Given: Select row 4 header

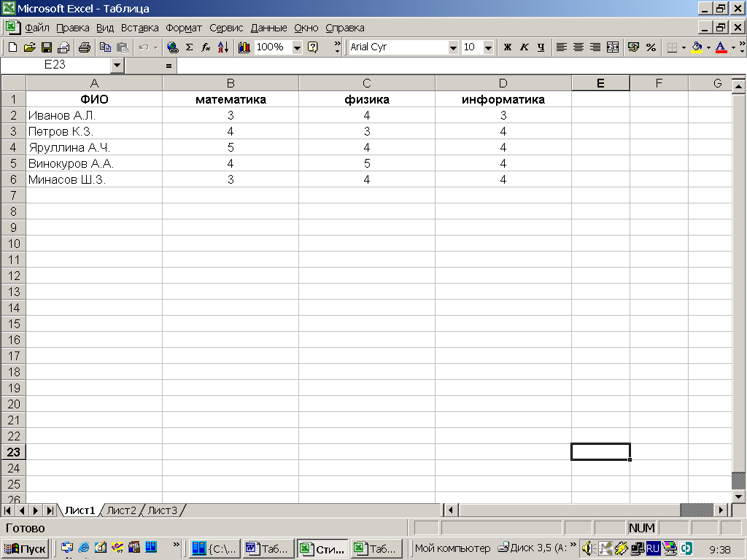Looking at the screenshot, I should [13, 147].
